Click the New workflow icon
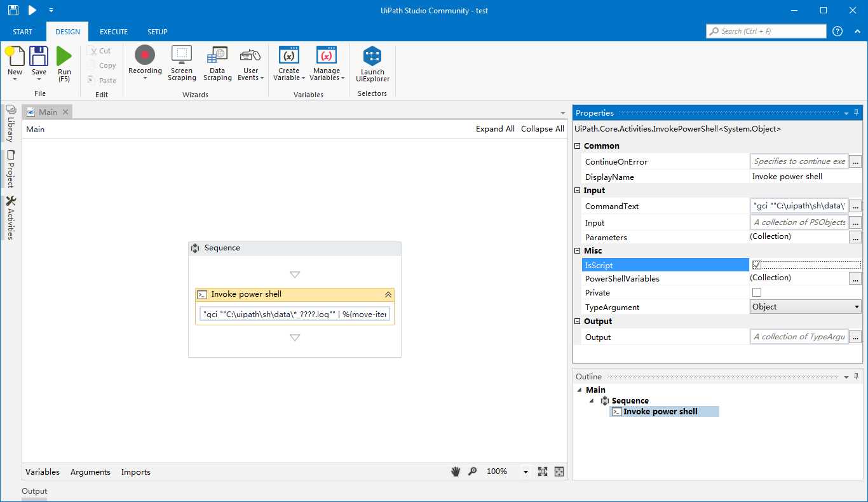 pyautogui.click(x=15, y=56)
